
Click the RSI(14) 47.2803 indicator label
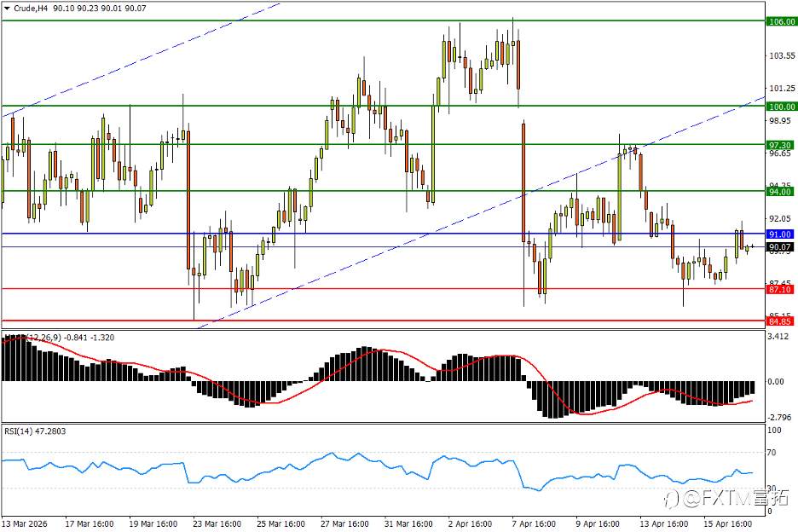coord(35,431)
